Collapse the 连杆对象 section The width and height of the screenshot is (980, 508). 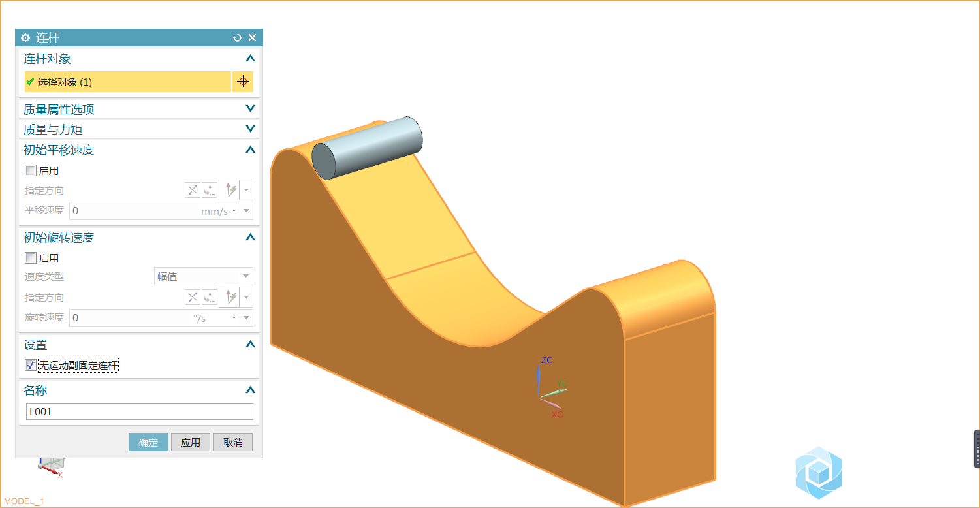tap(250, 59)
